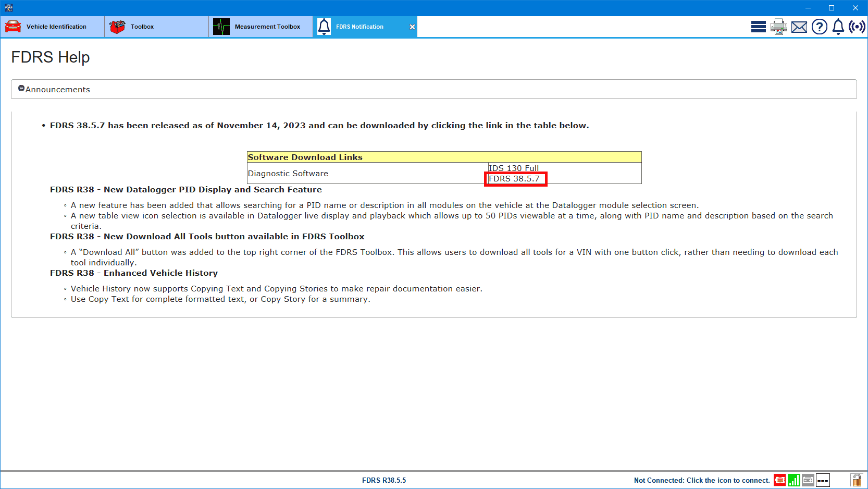868x489 pixels.
Task: Click the dashes indicator box in status bar
Action: point(823,480)
